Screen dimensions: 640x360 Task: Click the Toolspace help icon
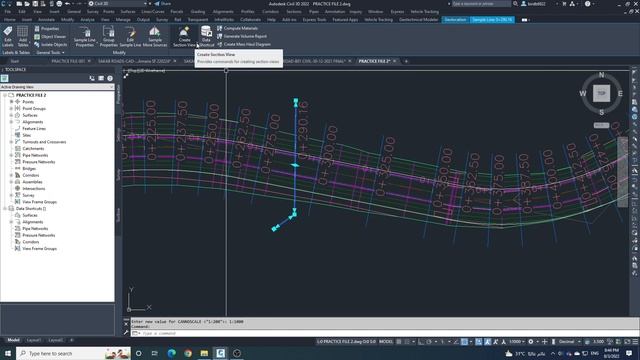coord(110,78)
